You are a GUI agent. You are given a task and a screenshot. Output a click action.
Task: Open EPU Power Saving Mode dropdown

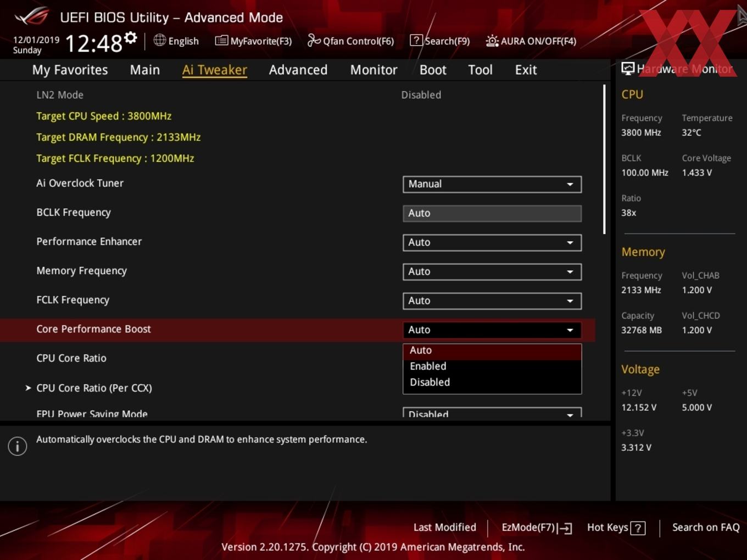pos(492,413)
